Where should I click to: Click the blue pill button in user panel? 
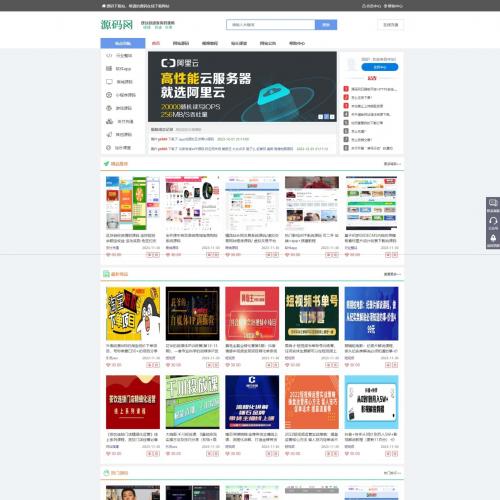pos(380,67)
